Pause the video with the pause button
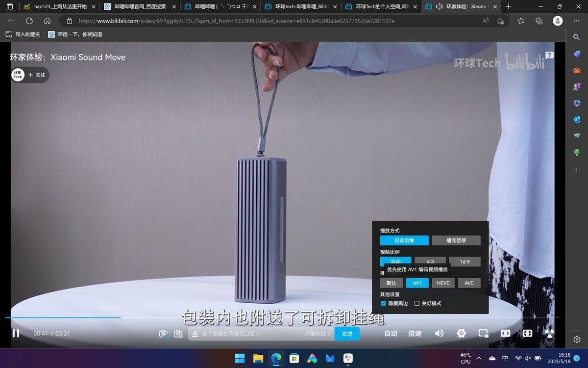Image resolution: width=588 pixels, height=368 pixels. pyautogui.click(x=16, y=333)
